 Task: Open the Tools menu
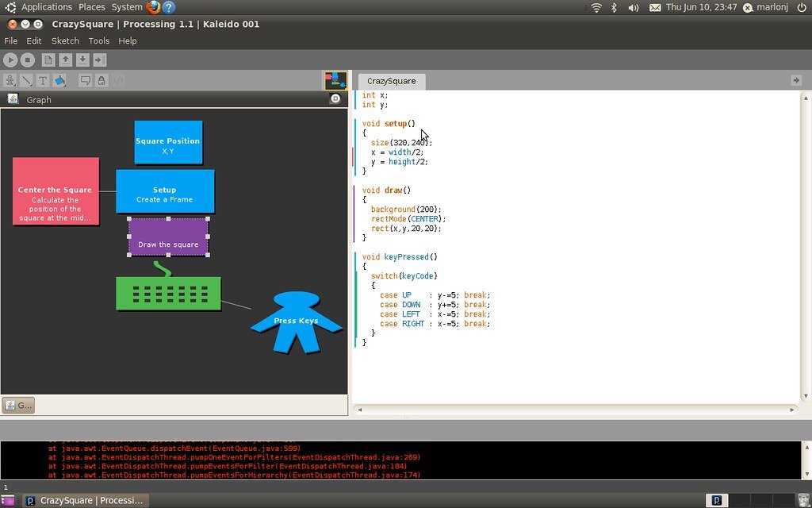[x=99, y=40]
